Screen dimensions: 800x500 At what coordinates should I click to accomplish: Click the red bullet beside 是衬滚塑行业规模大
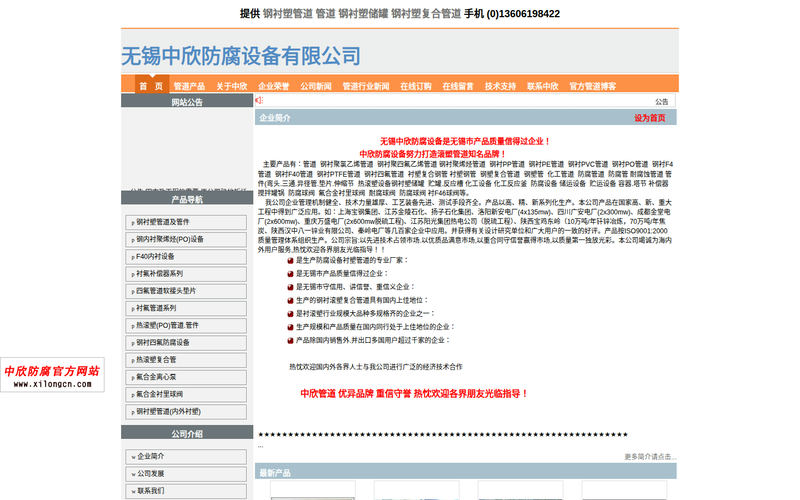pyautogui.click(x=290, y=314)
